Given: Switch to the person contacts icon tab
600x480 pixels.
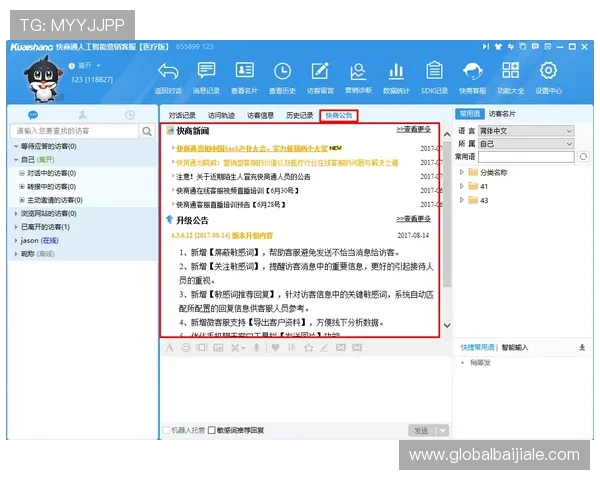Looking at the screenshot, I should point(82,114).
